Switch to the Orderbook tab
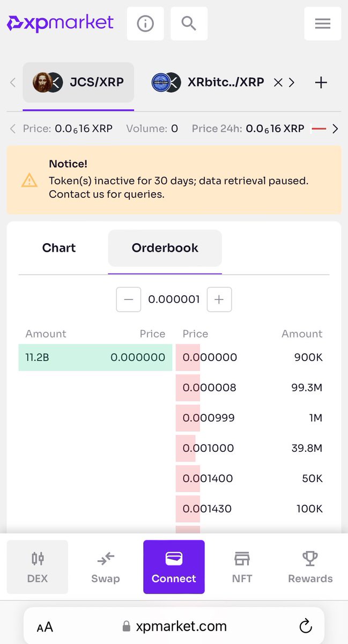Screen dimensions: 348x644 click(165, 248)
